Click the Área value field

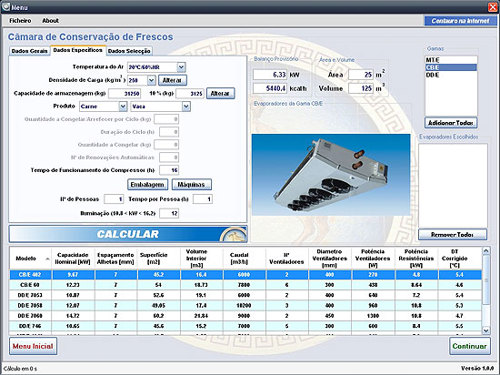pyautogui.click(x=361, y=75)
